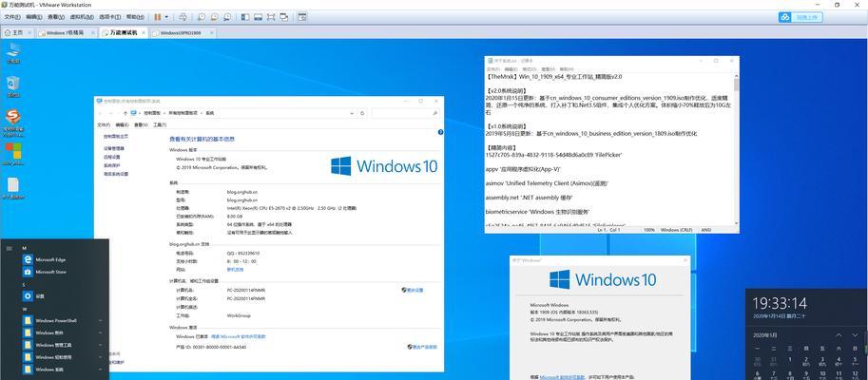868x380 pixels.
Task: Open the 查看(V) menu in VMware
Action: (x=56, y=17)
